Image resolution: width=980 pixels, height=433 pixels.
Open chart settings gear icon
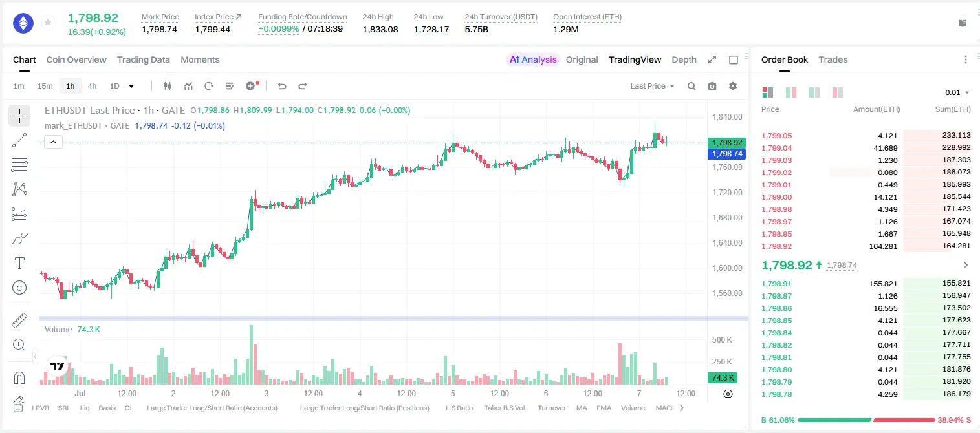click(733, 86)
